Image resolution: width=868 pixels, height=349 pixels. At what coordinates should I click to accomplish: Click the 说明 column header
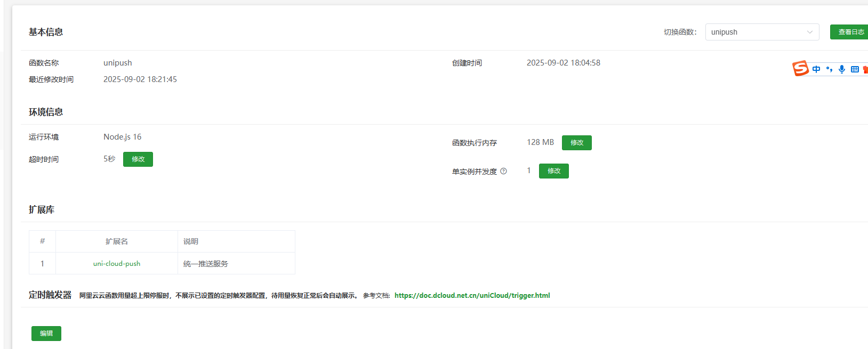tap(236, 241)
